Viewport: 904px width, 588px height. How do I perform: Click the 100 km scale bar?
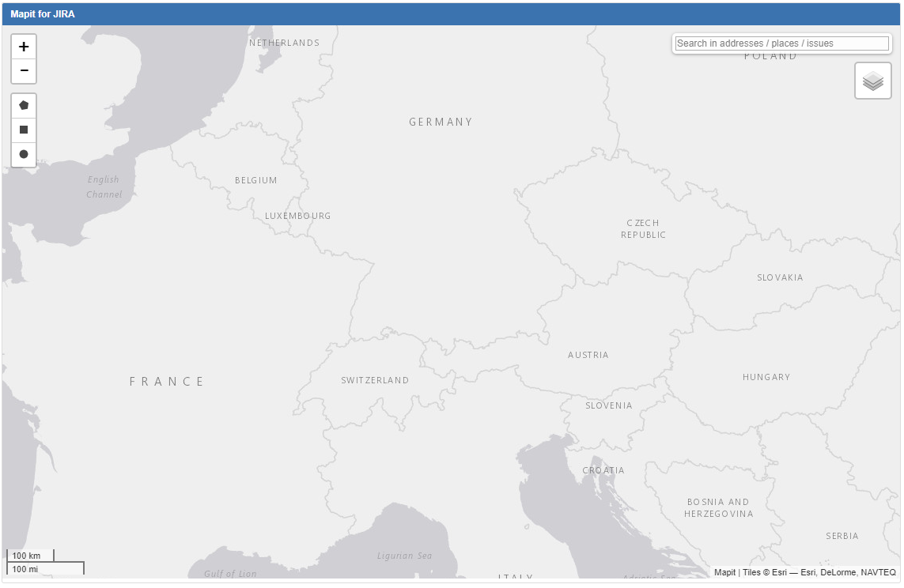tap(30, 556)
